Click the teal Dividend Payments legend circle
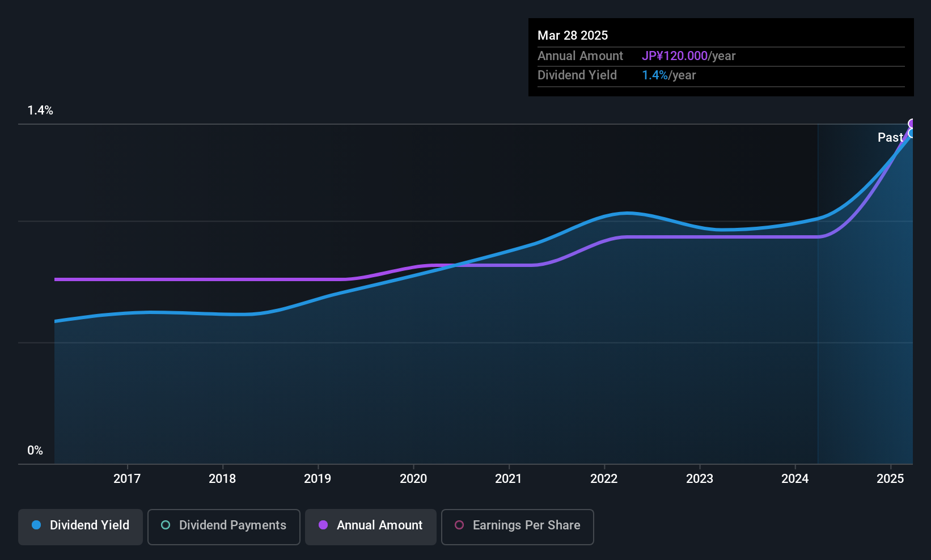Screen dimensions: 931x560 (x=166, y=525)
